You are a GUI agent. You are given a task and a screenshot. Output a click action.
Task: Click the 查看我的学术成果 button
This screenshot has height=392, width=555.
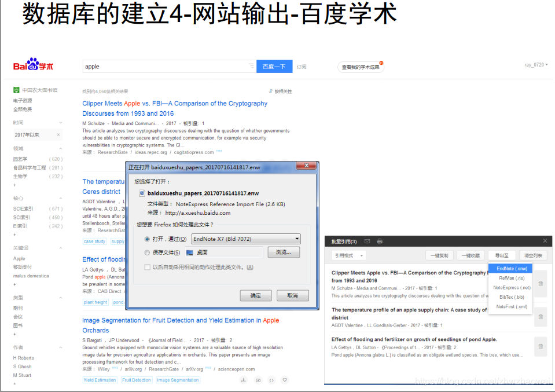[361, 67]
